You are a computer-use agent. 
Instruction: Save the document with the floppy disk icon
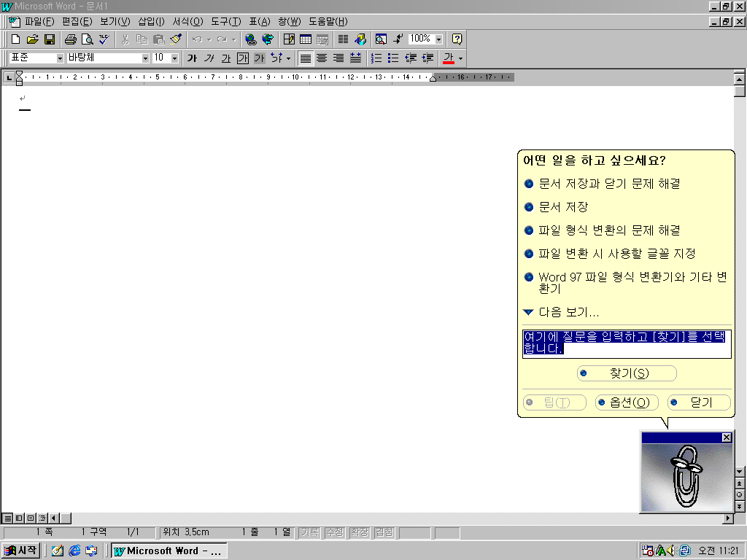point(50,39)
